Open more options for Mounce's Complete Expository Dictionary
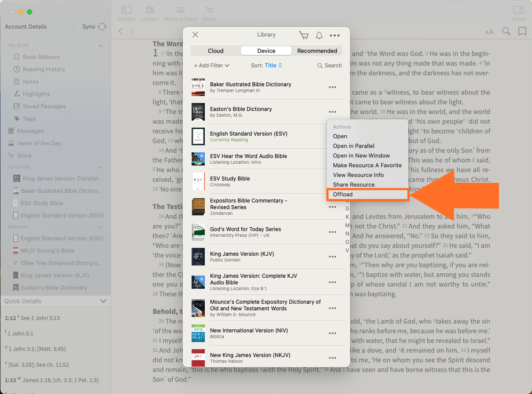The height and width of the screenshot is (394, 532). (x=332, y=308)
